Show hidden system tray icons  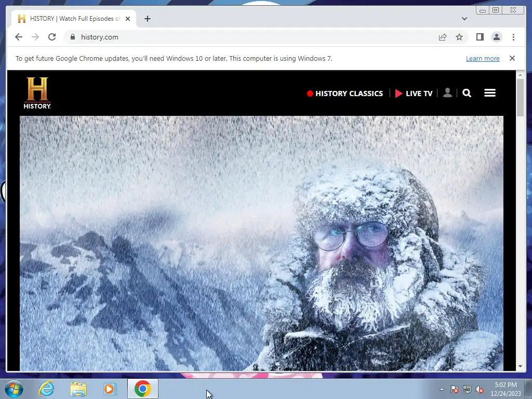tap(442, 389)
